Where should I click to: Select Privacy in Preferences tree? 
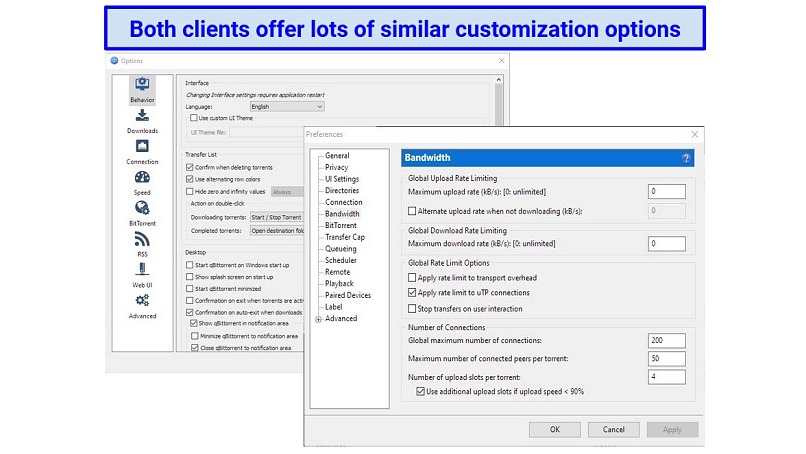(x=336, y=167)
